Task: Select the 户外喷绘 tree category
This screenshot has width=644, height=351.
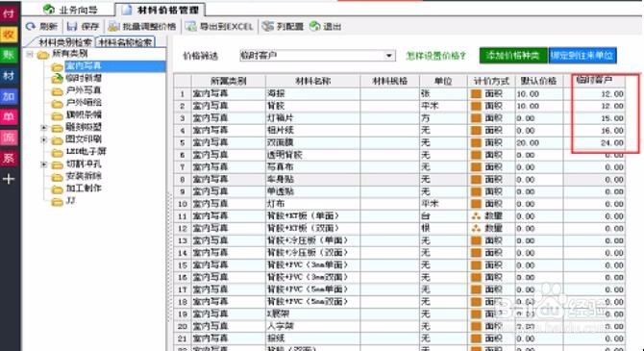Action: (84, 103)
